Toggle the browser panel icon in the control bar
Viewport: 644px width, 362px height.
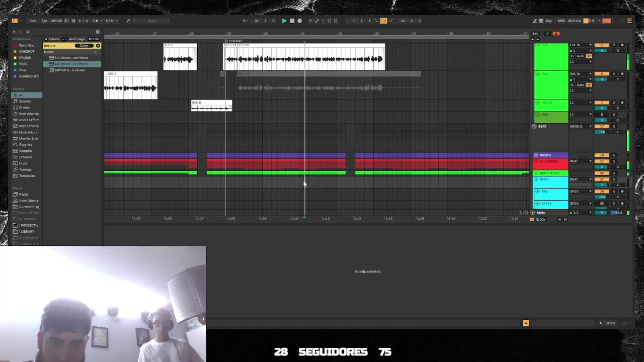coord(15,21)
